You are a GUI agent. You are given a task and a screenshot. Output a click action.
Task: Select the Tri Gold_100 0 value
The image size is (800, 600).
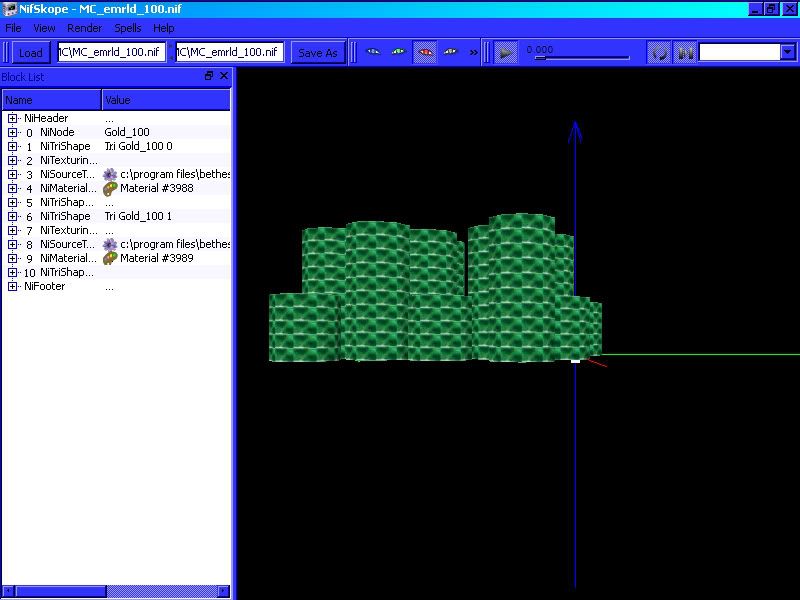point(138,146)
